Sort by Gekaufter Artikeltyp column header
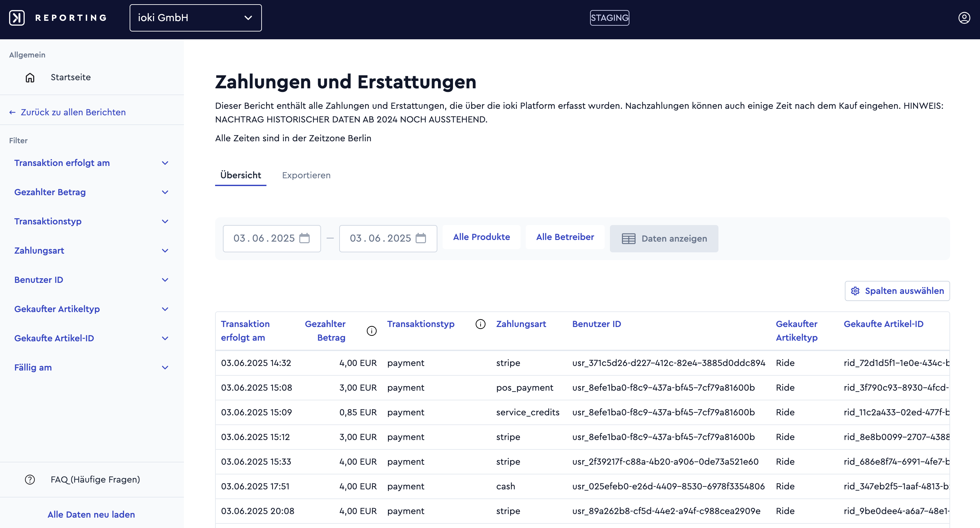Viewport: 980px width, 528px height. [x=797, y=331]
